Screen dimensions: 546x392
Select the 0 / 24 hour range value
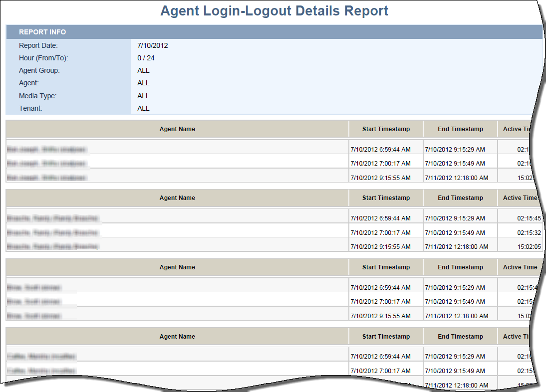click(146, 58)
